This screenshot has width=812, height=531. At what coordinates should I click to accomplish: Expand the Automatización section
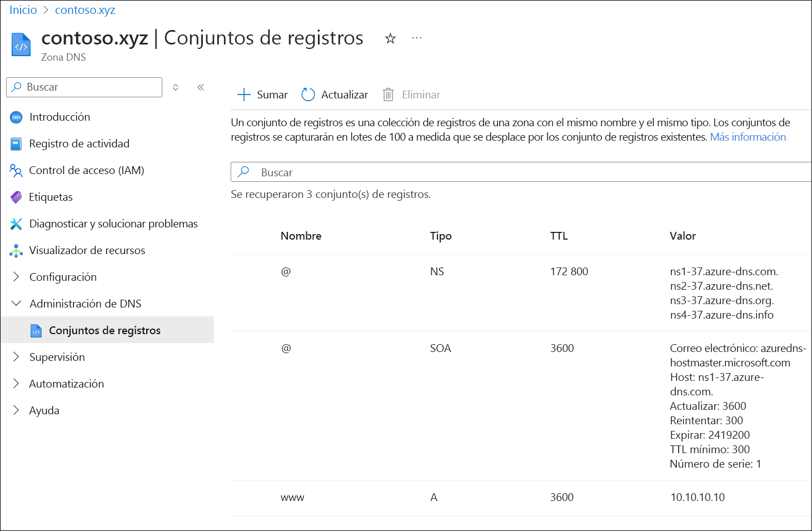[x=17, y=384]
